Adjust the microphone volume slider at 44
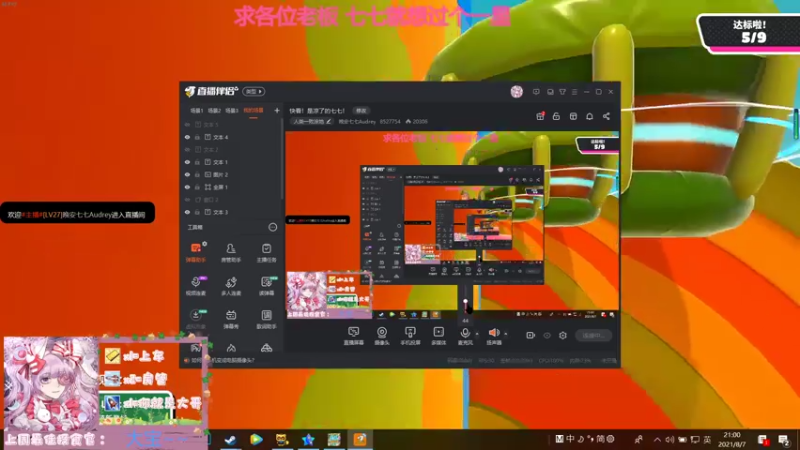800x450 pixels. coord(465,302)
